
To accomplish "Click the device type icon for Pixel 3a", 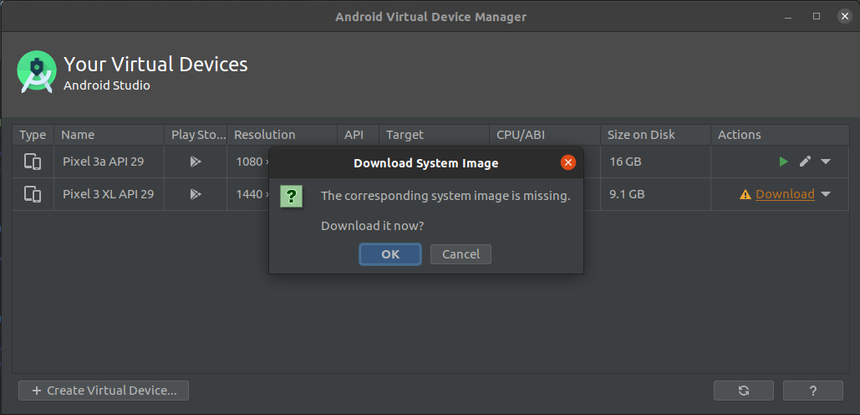I will [x=33, y=162].
